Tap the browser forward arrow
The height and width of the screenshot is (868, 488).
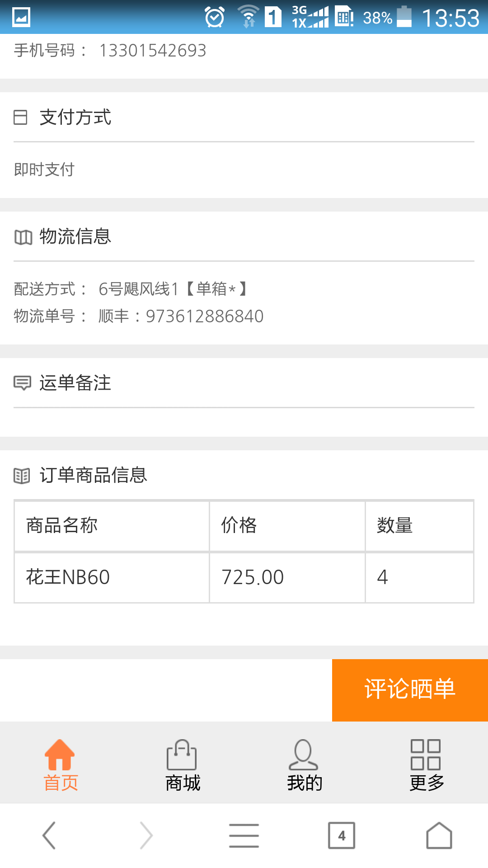[146, 835]
